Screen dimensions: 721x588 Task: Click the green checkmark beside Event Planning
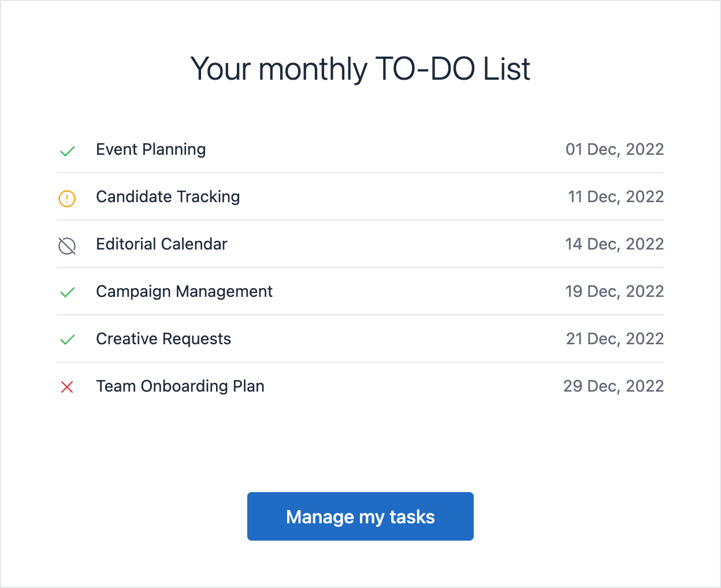67,151
